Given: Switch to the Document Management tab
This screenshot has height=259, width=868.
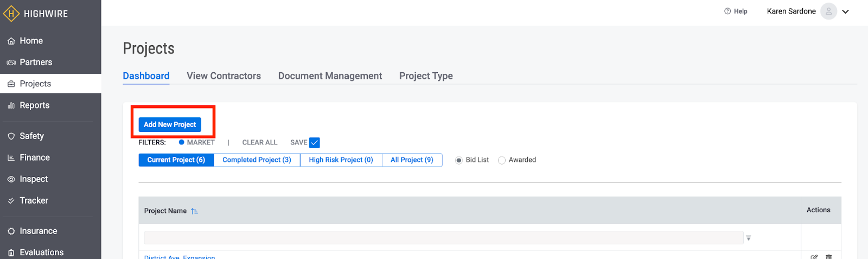Looking at the screenshot, I should click(x=330, y=76).
